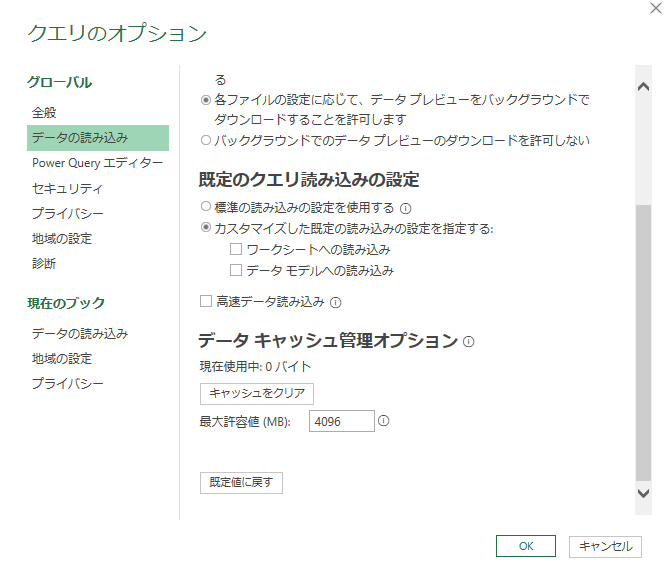Click info icon beside 最大許容値 field

click(384, 421)
